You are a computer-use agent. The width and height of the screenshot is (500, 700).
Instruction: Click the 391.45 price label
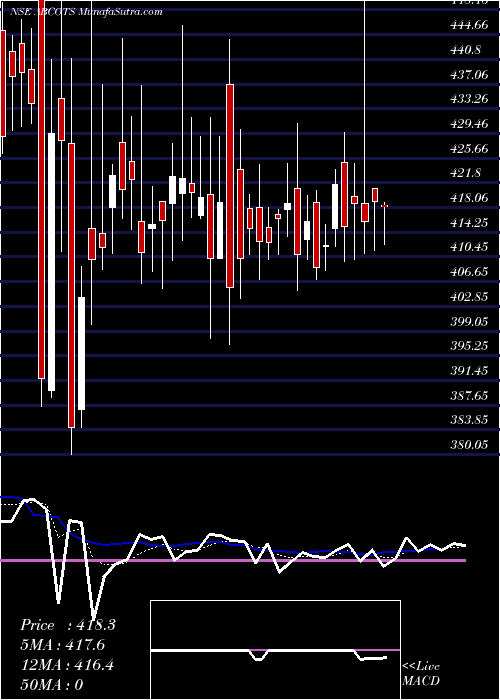tap(470, 370)
